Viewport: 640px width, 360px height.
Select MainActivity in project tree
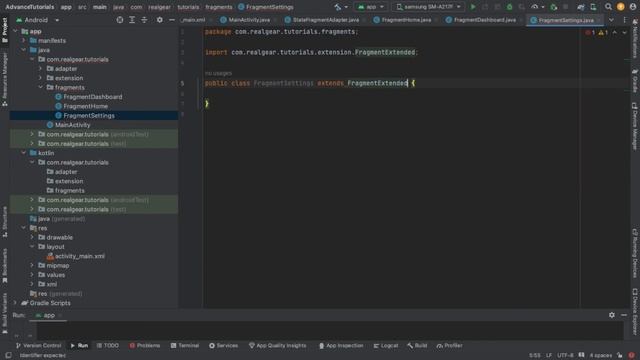pyautogui.click(x=73, y=125)
